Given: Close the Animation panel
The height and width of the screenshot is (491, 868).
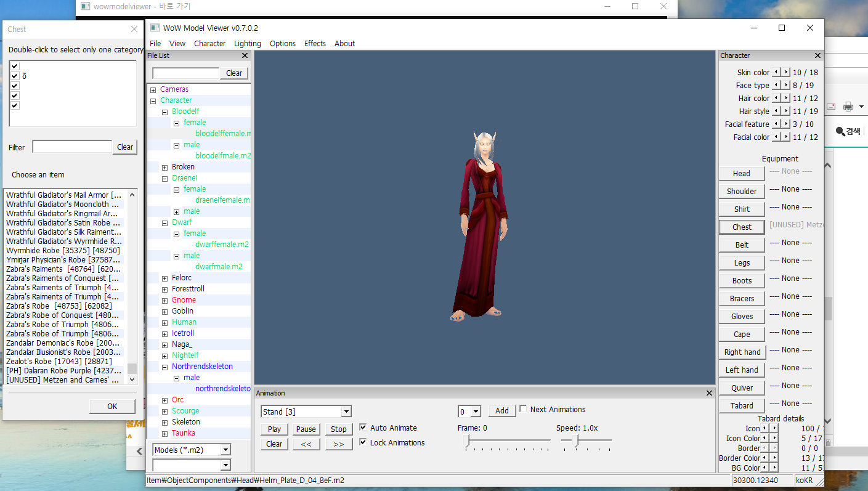Looking at the screenshot, I should [x=709, y=393].
